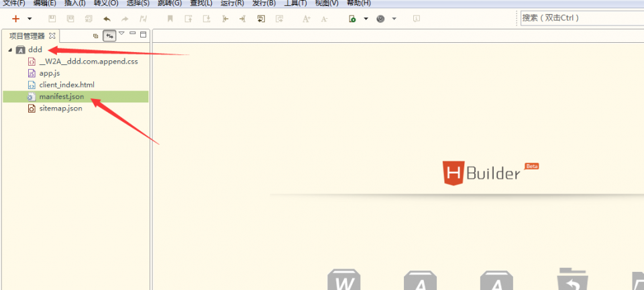Open the 跳转(G) menu
Screen dimensions: 644x290
[x=170, y=3]
